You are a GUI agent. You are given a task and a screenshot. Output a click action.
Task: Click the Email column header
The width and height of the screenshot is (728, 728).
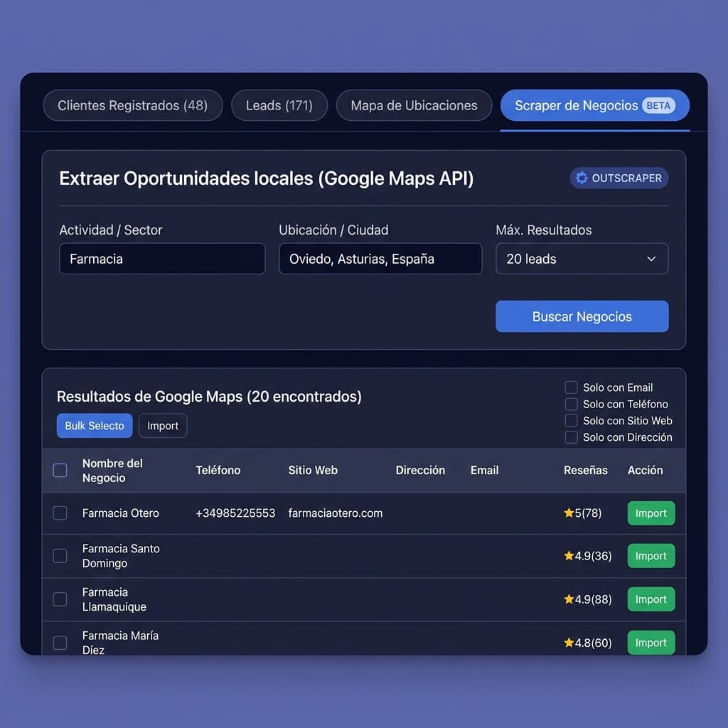tap(485, 471)
